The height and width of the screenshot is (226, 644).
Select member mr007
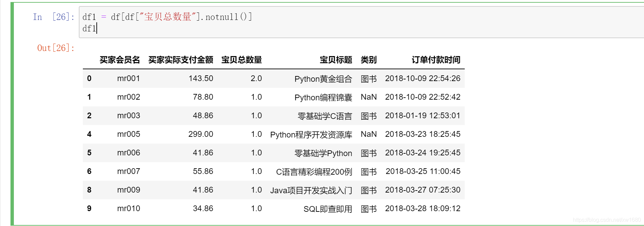pyautogui.click(x=129, y=171)
